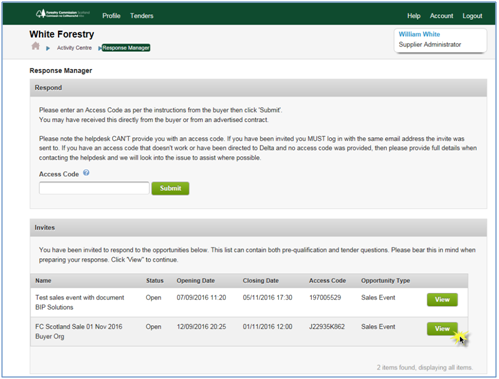
Task: Click the Supplier Administrator role label
Action: [430, 44]
